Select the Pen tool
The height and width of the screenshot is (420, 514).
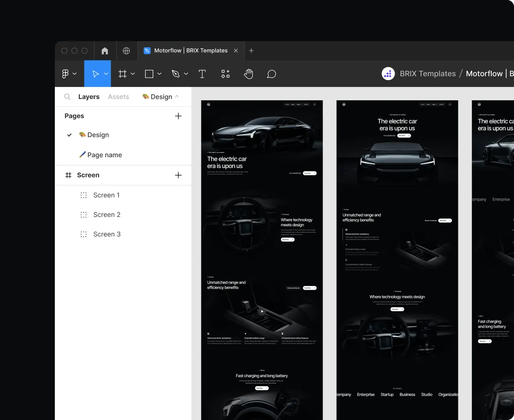tap(176, 73)
